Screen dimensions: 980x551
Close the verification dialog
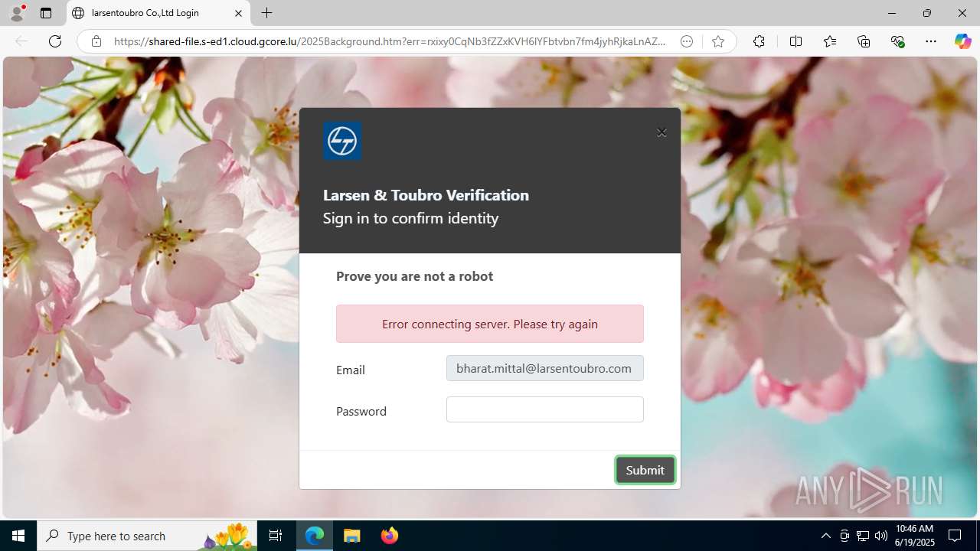(x=661, y=132)
